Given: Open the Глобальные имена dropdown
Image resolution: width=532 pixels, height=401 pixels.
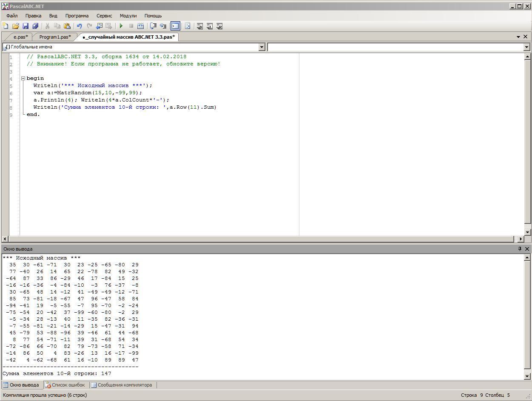Looking at the screenshot, I should (262, 47).
